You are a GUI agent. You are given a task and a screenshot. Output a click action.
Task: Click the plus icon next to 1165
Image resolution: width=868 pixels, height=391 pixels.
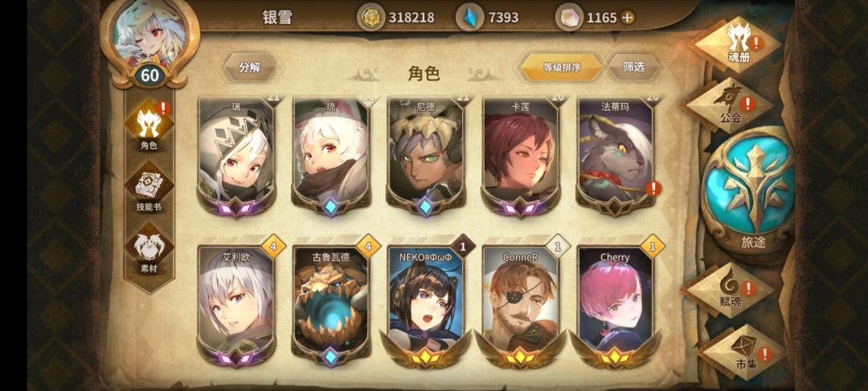pyautogui.click(x=627, y=18)
